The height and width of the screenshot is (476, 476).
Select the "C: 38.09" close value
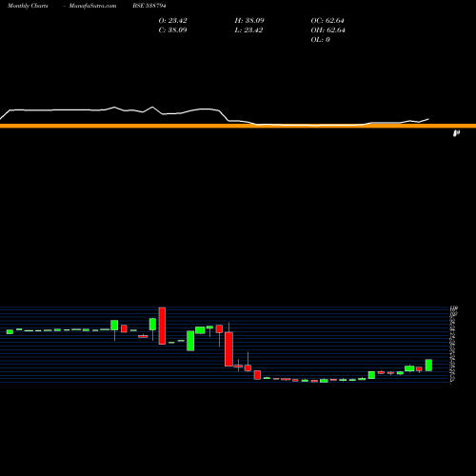pyautogui.click(x=172, y=30)
